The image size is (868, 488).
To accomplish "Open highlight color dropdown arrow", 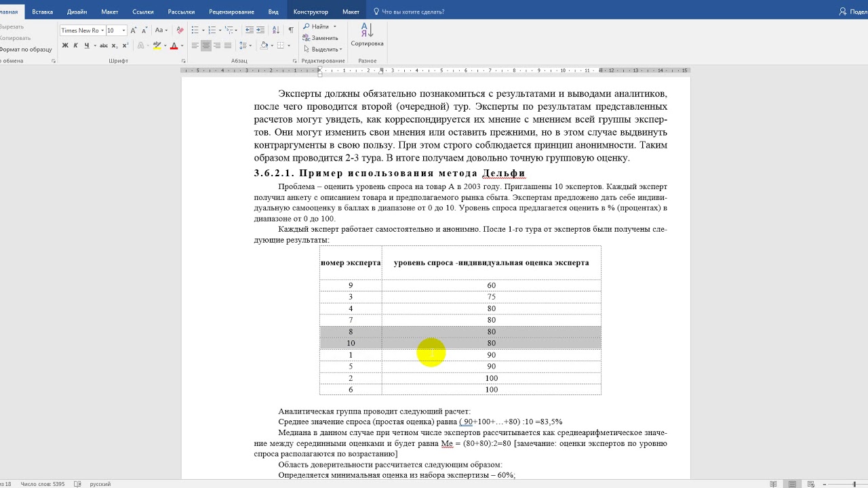I will (x=165, y=45).
